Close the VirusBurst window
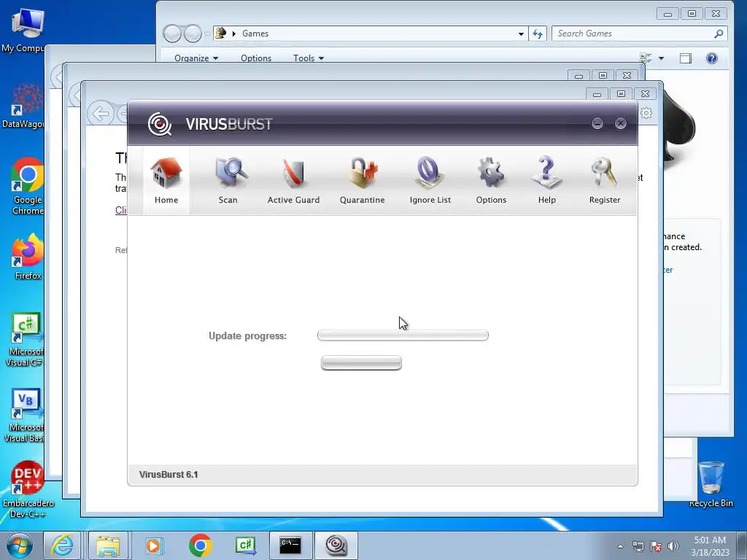Image resolution: width=747 pixels, height=560 pixels. [621, 123]
